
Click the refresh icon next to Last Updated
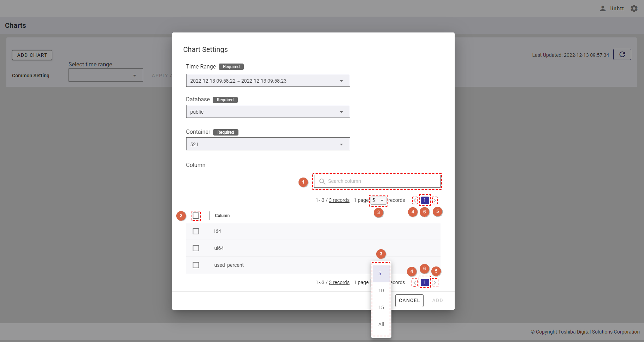(x=622, y=54)
